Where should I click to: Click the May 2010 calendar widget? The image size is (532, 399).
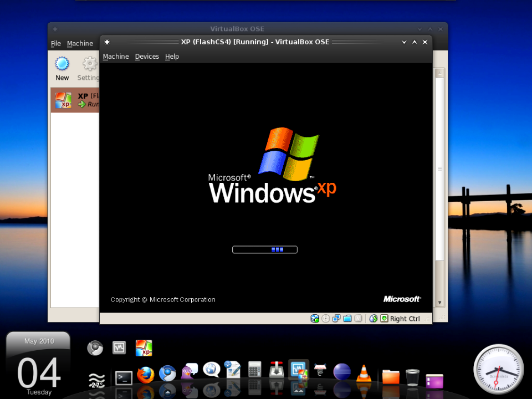(38, 365)
